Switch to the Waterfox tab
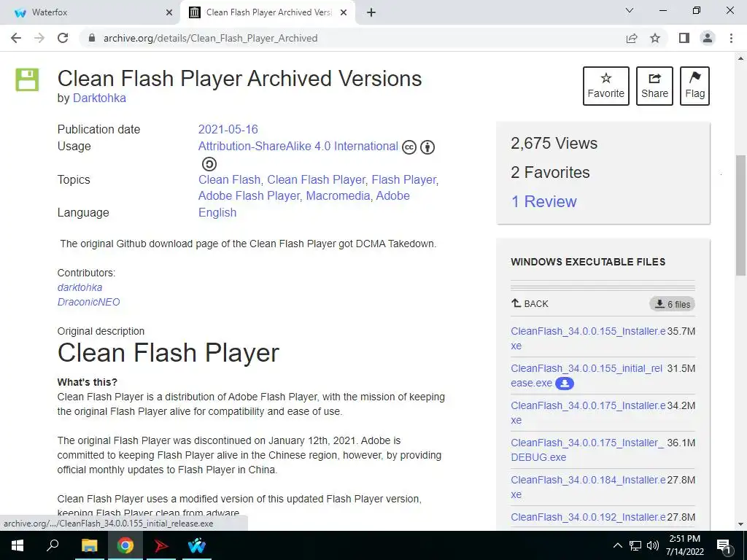Image resolution: width=747 pixels, height=560 pixels. coord(90,12)
